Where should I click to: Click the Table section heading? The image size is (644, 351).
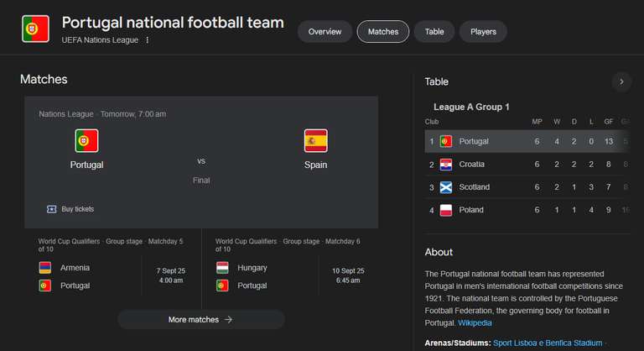(x=437, y=82)
